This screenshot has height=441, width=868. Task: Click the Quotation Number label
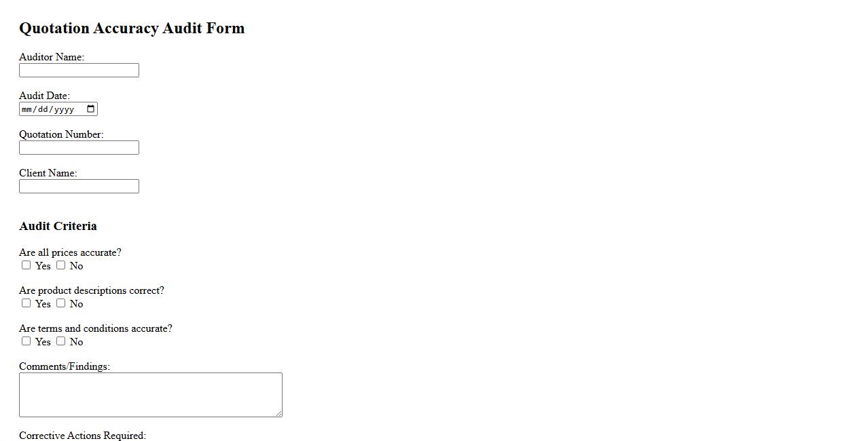pos(61,134)
